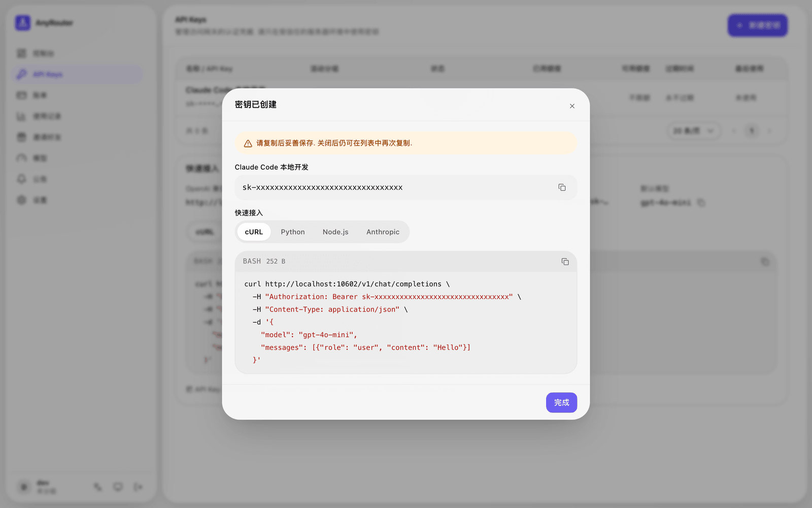
Task: Click the "model": "gpt-4o-mini" line
Action: click(309, 335)
